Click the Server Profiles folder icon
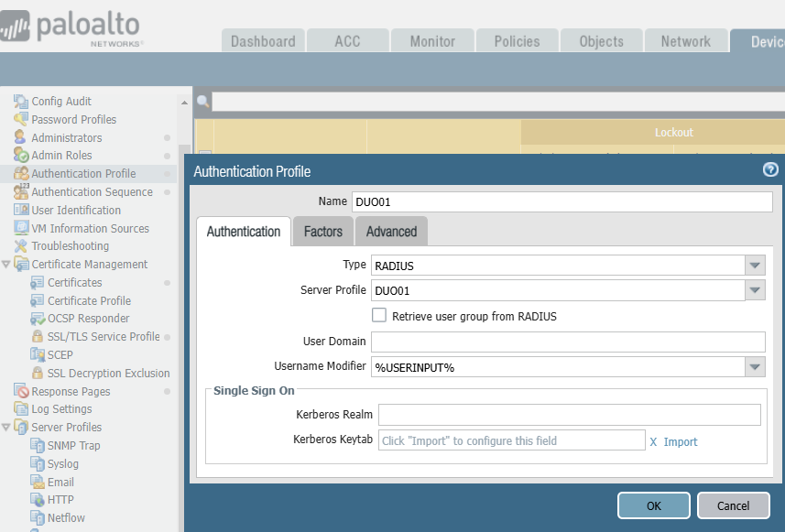 (21, 428)
